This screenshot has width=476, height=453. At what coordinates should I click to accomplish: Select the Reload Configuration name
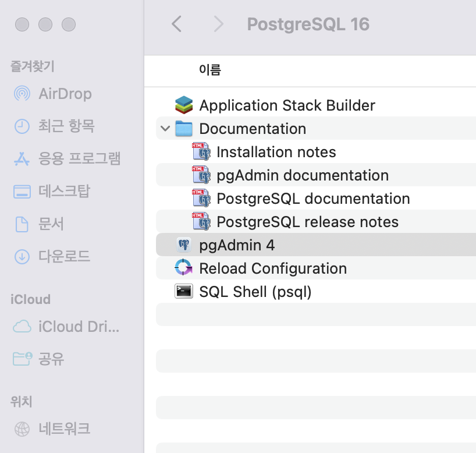tap(273, 269)
